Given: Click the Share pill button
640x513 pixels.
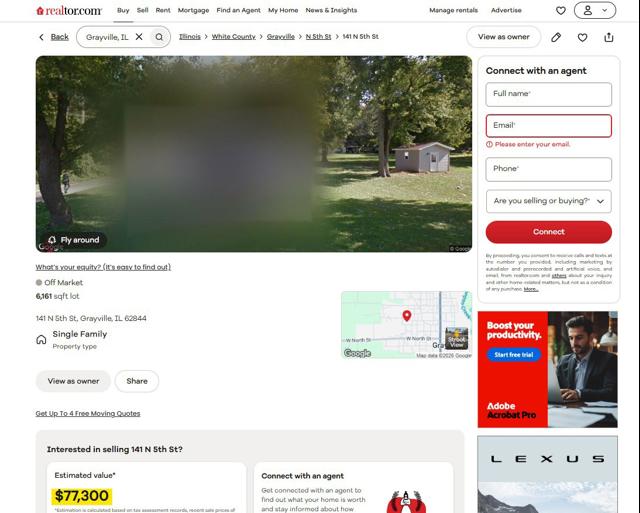Looking at the screenshot, I should (137, 381).
